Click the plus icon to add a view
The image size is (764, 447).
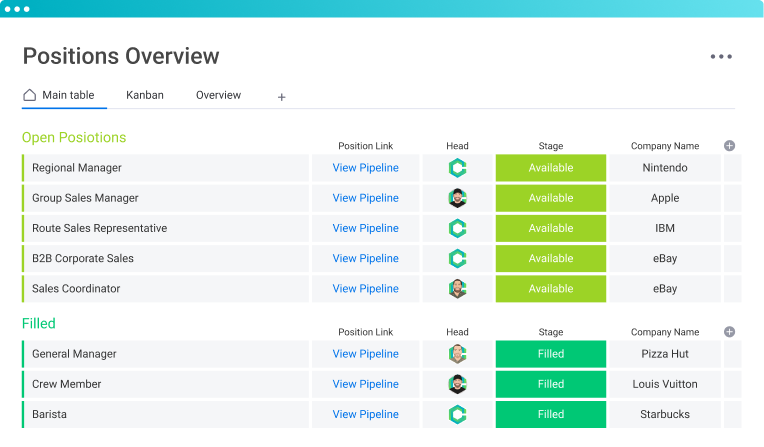tap(281, 97)
